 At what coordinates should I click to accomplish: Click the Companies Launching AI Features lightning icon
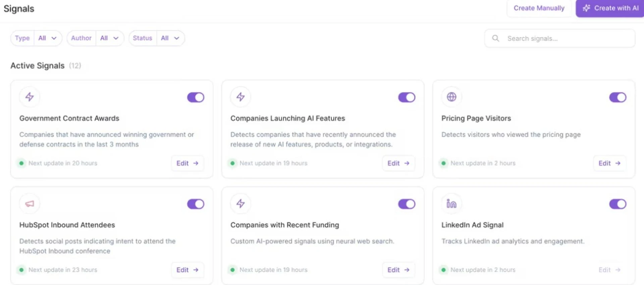240,97
